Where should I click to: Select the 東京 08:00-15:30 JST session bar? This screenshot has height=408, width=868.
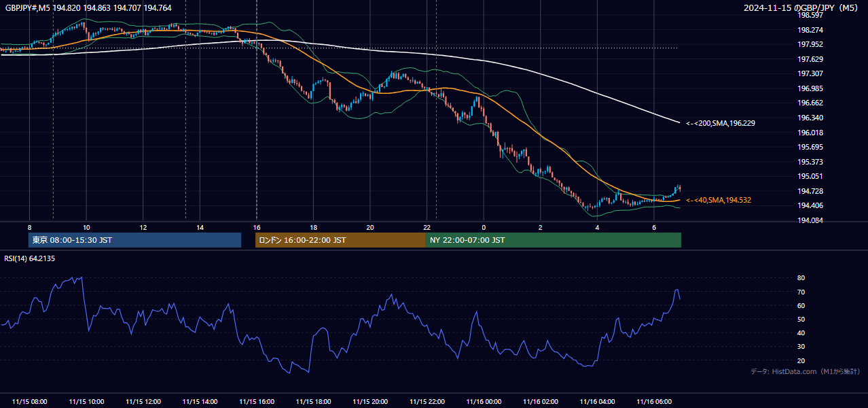134,240
